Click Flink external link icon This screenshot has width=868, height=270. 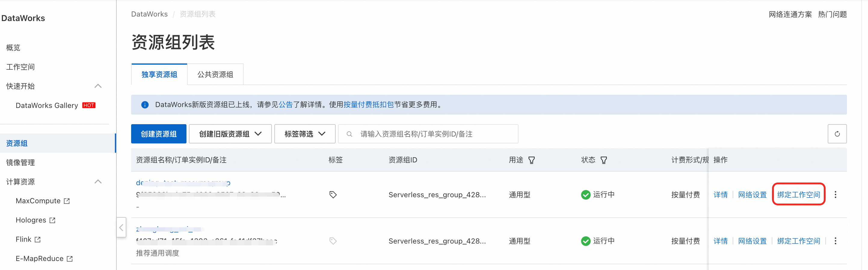38,239
